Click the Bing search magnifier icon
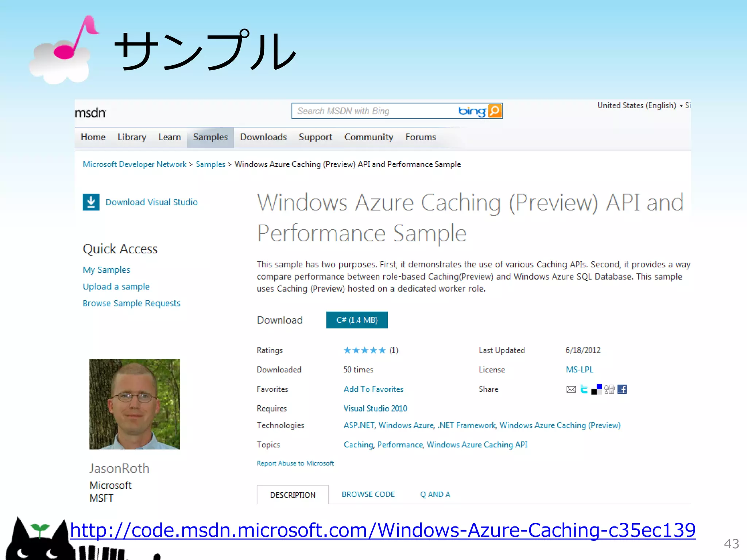The image size is (747, 560). pyautogui.click(x=495, y=111)
